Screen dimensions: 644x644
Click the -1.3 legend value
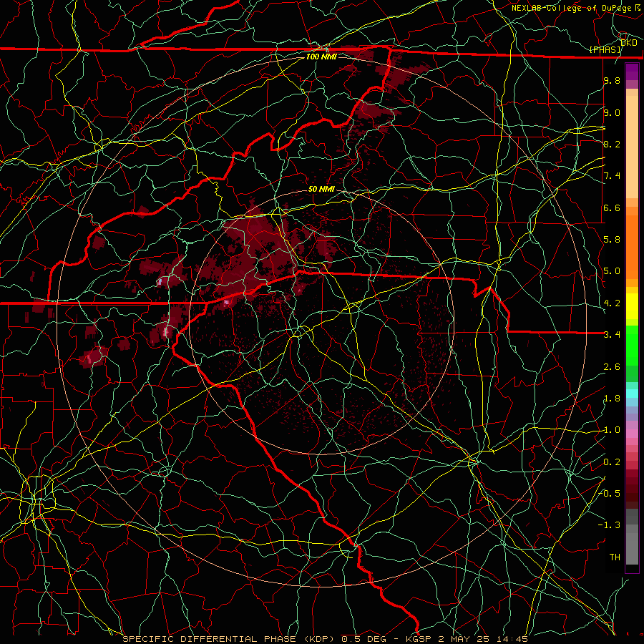coord(610,525)
